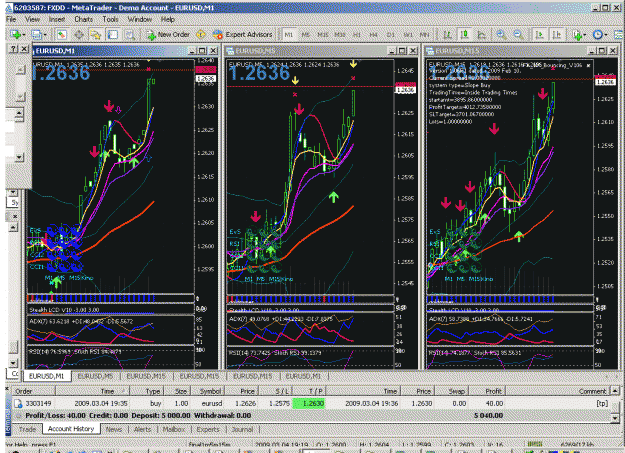The image size is (625, 453).
Task: Click the Templates icon at toolbar end
Action: [619, 35]
